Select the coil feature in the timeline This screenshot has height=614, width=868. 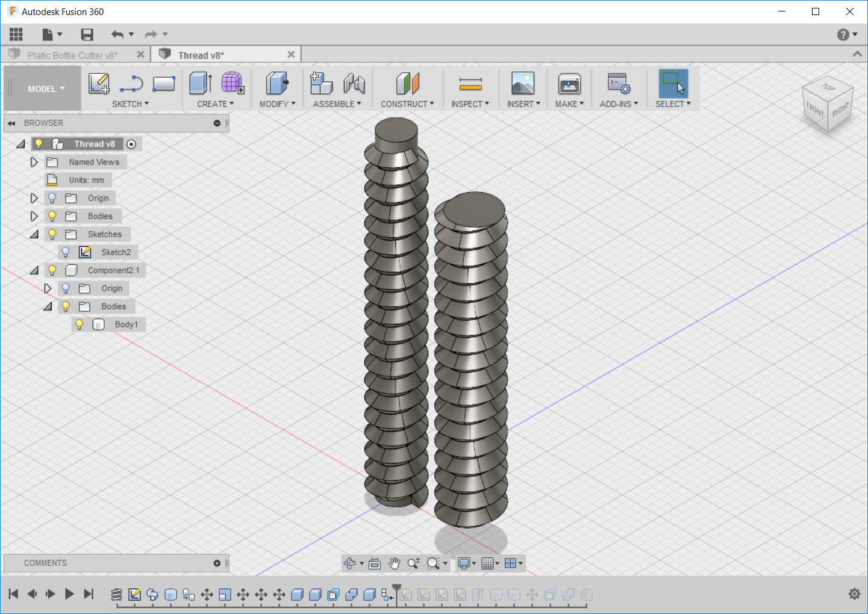coord(117,594)
